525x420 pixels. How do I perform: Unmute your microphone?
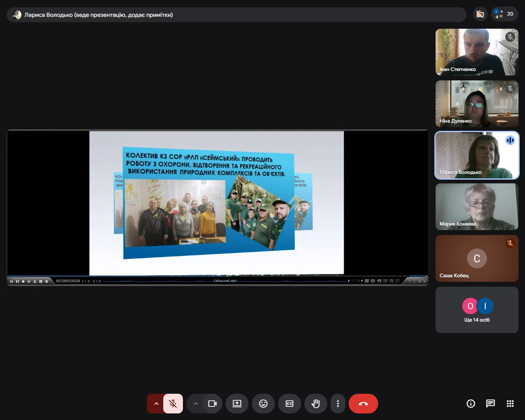(173, 404)
